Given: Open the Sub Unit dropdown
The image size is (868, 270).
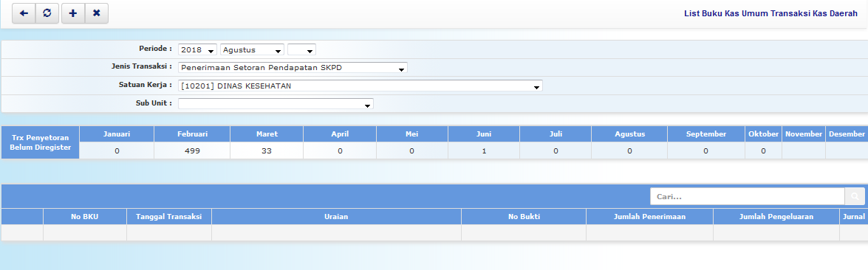Looking at the screenshot, I should [x=276, y=103].
